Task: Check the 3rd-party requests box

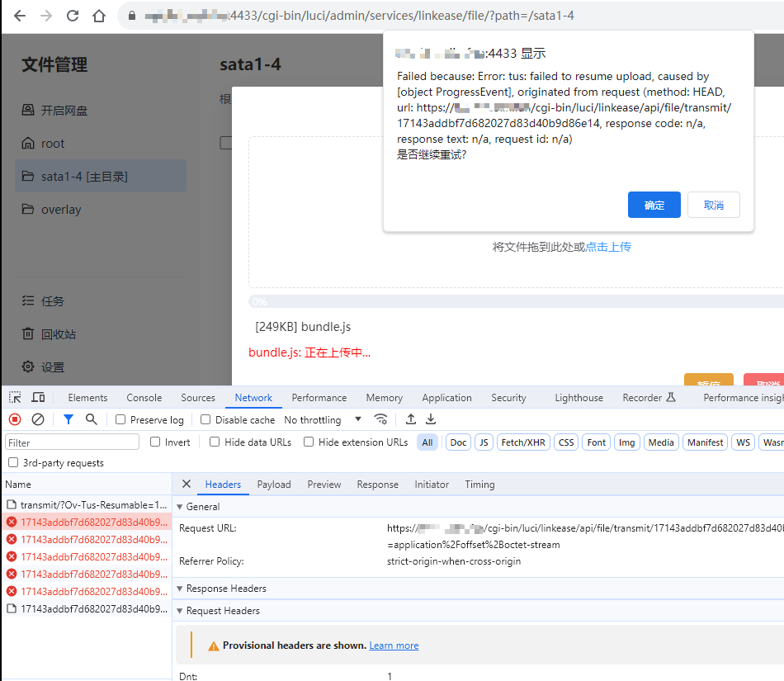Action: pyautogui.click(x=12, y=463)
